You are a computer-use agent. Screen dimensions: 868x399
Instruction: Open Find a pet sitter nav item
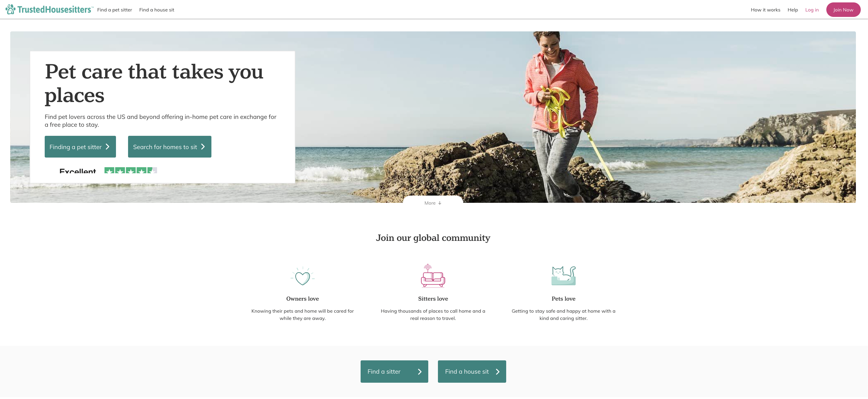coord(114,10)
